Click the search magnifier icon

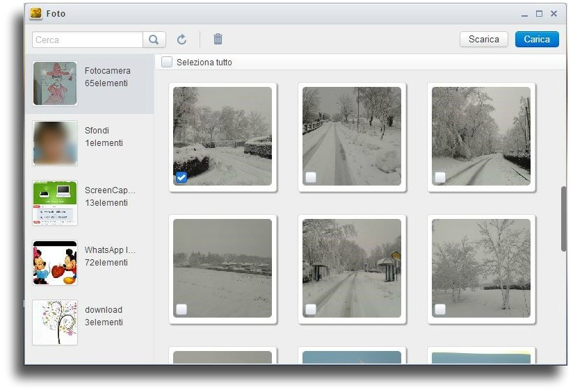tap(154, 40)
